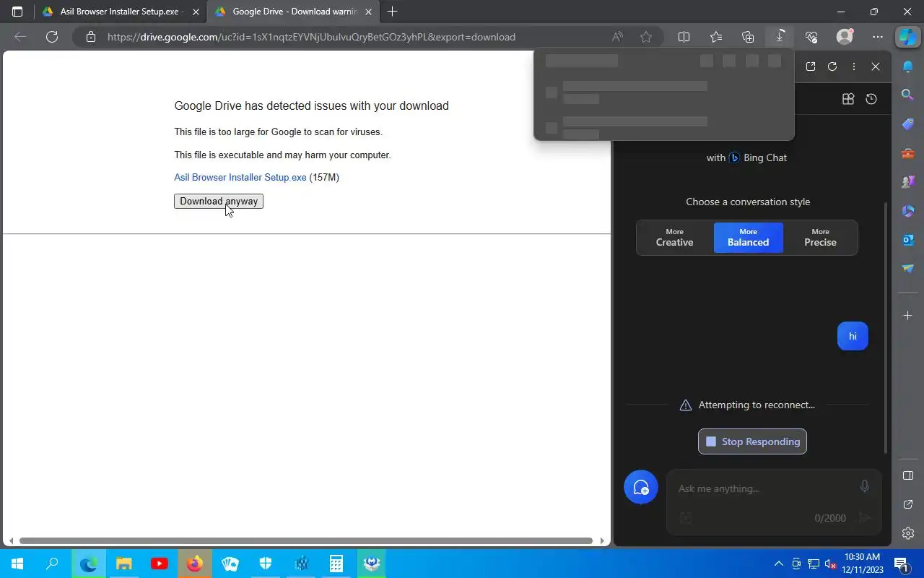Open File Explorer from the taskbar

124,564
